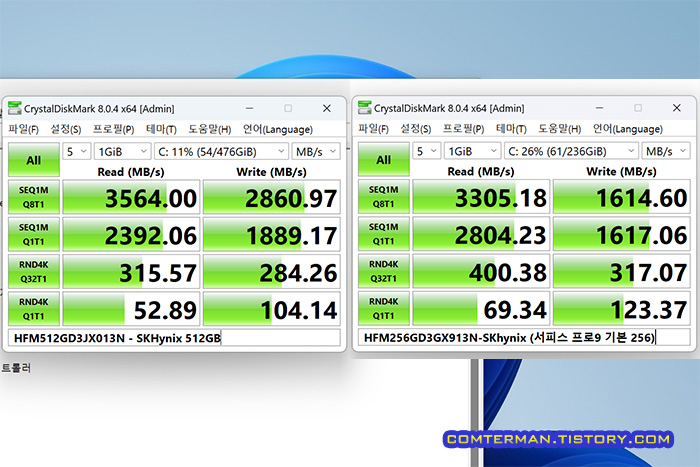Start RND4K Q32T1 test in right window
The image size is (700, 467).
(384, 271)
